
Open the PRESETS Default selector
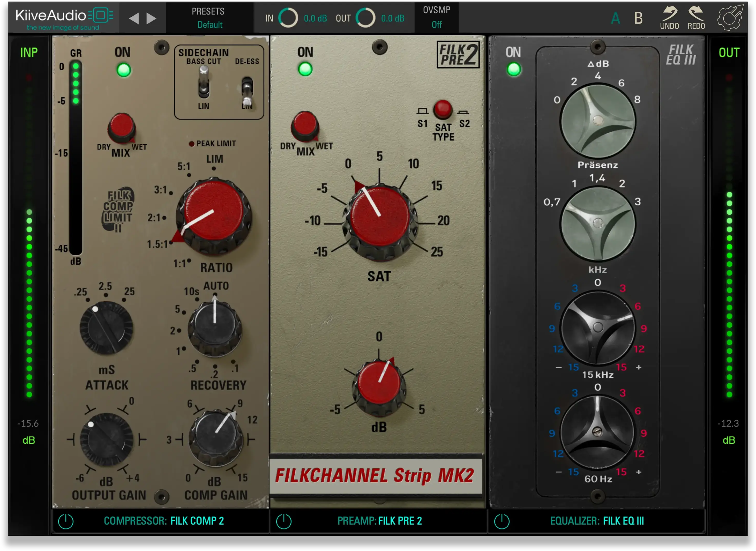pos(209,18)
